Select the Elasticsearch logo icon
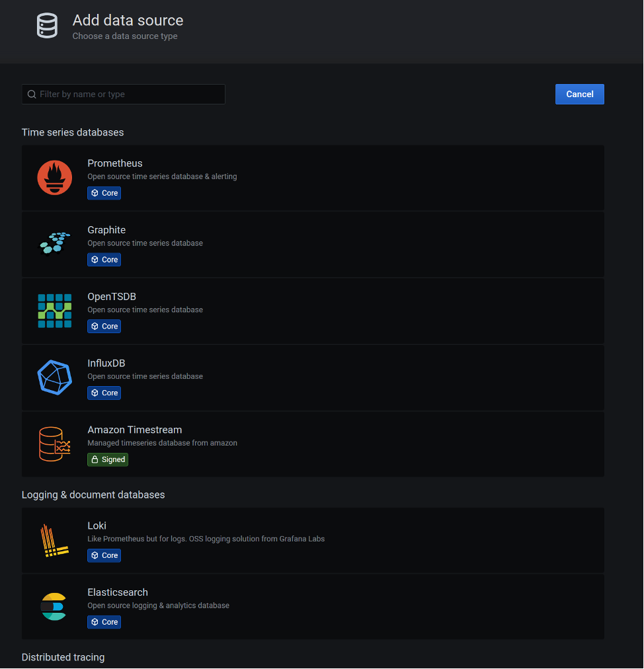 click(54, 607)
